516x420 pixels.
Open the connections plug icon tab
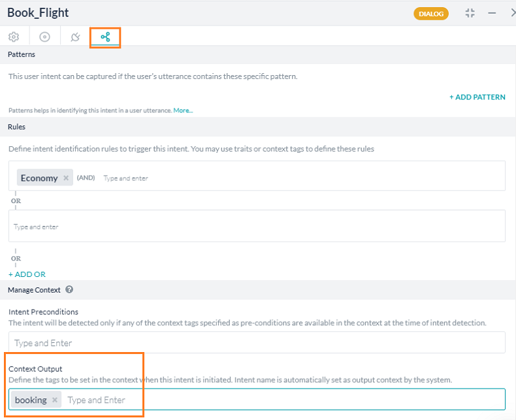[x=75, y=37]
